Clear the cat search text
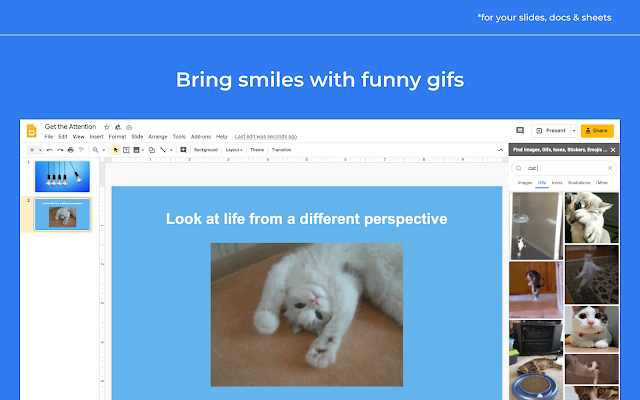This screenshot has height=400, width=640. pos(610,168)
